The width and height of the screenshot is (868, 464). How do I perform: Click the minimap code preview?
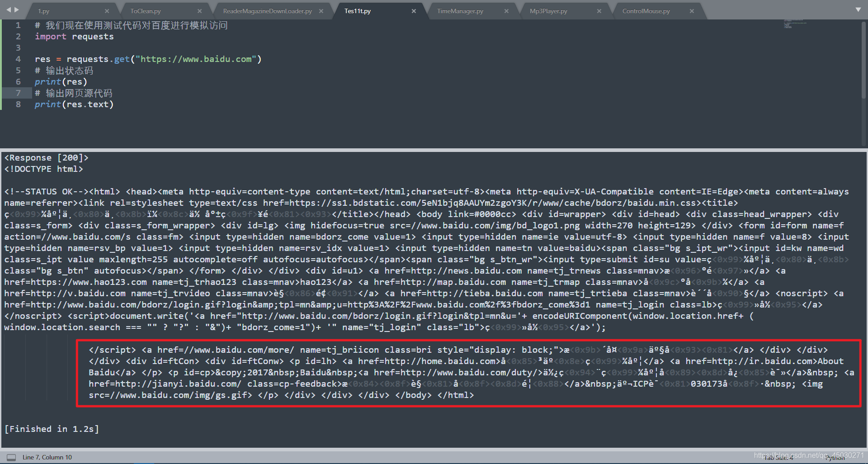point(795,24)
